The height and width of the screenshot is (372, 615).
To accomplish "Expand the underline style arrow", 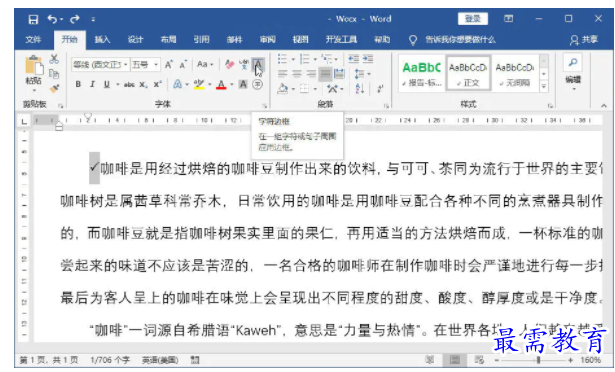I will point(117,84).
